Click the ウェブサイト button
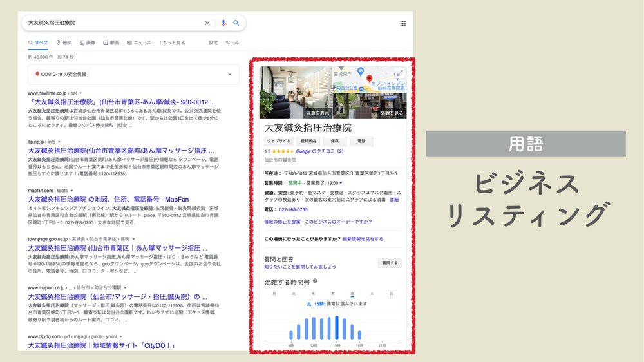Viewport: 644px width, 362px height. pyautogui.click(x=278, y=141)
